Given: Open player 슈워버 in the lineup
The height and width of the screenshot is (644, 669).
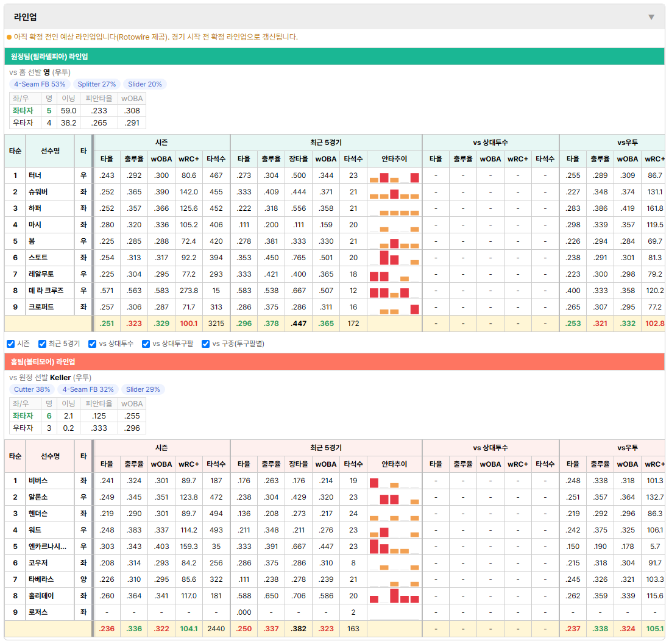Looking at the screenshot, I should [x=38, y=192].
